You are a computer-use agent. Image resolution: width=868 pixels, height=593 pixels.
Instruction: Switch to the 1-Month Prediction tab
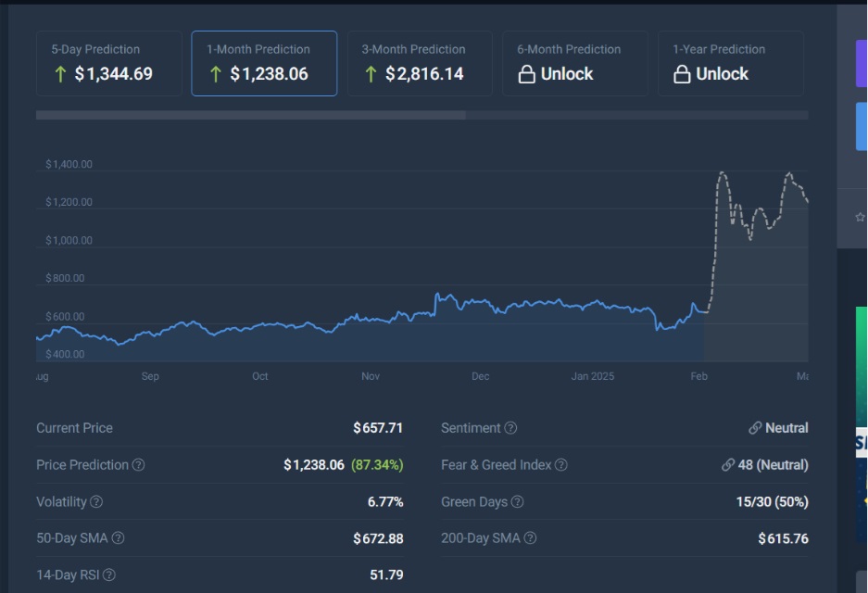coord(264,63)
